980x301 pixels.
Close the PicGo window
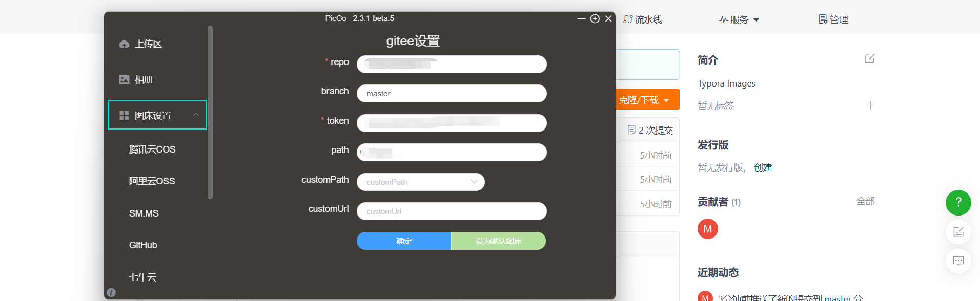[x=608, y=18]
